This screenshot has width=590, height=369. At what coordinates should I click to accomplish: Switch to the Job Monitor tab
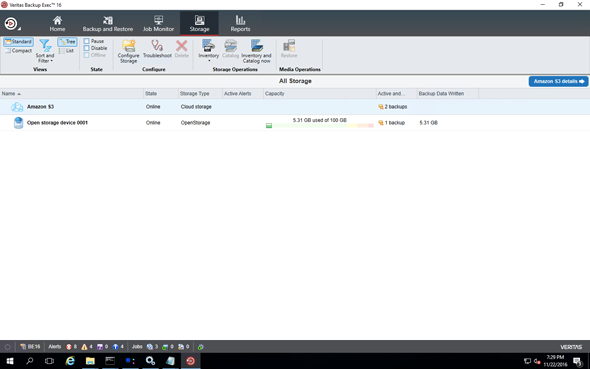[x=158, y=24]
